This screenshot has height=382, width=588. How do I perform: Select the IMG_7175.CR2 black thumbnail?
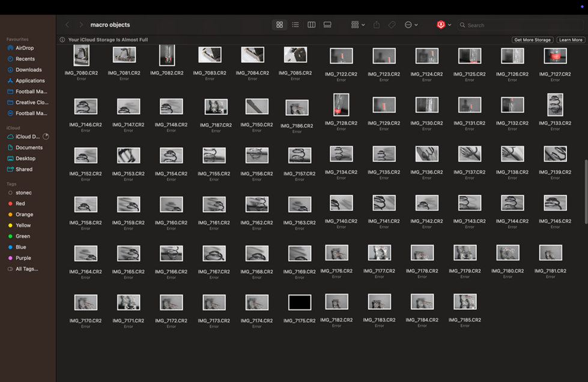pyautogui.click(x=300, y=302)
